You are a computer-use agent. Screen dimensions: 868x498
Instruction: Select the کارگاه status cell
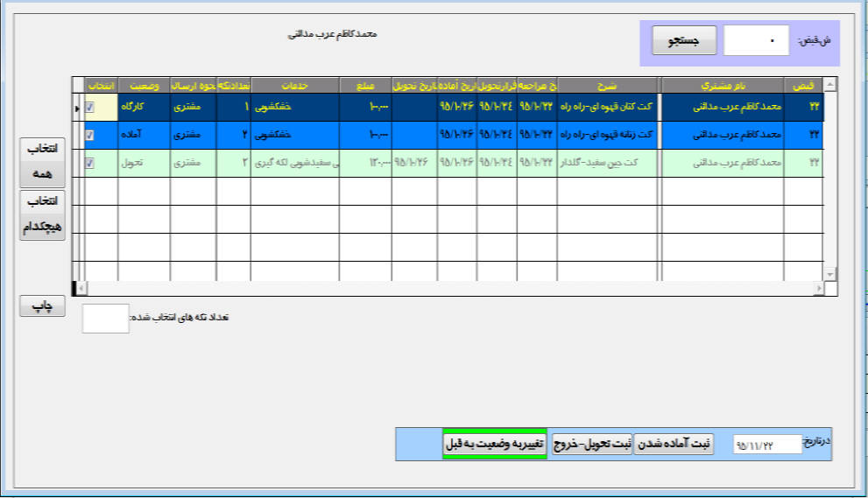pyautogui.click(x=144, y=108)
